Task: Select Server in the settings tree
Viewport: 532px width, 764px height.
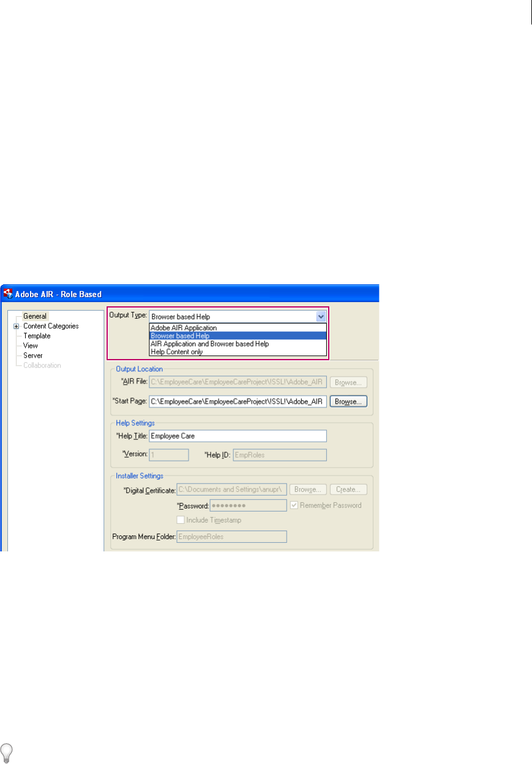Action: 33,355
